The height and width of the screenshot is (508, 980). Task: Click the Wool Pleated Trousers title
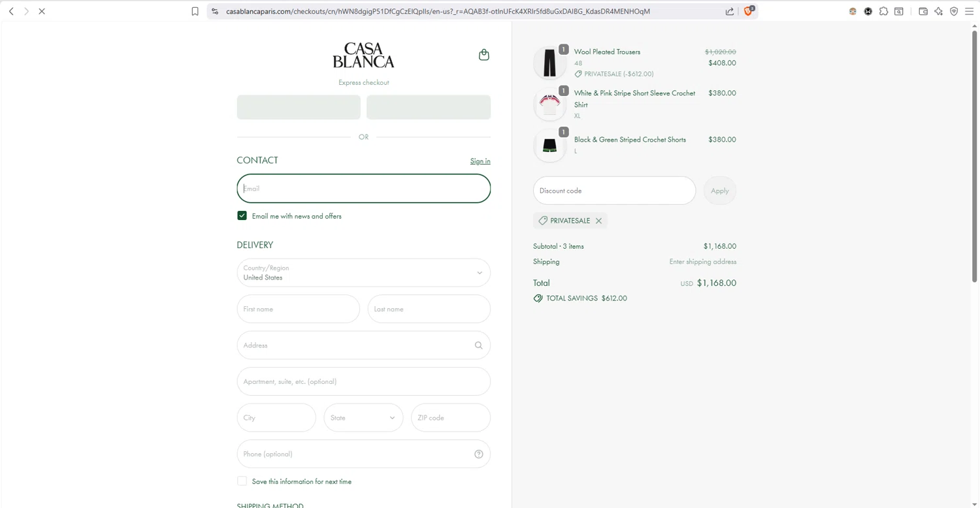click(607, 52)
